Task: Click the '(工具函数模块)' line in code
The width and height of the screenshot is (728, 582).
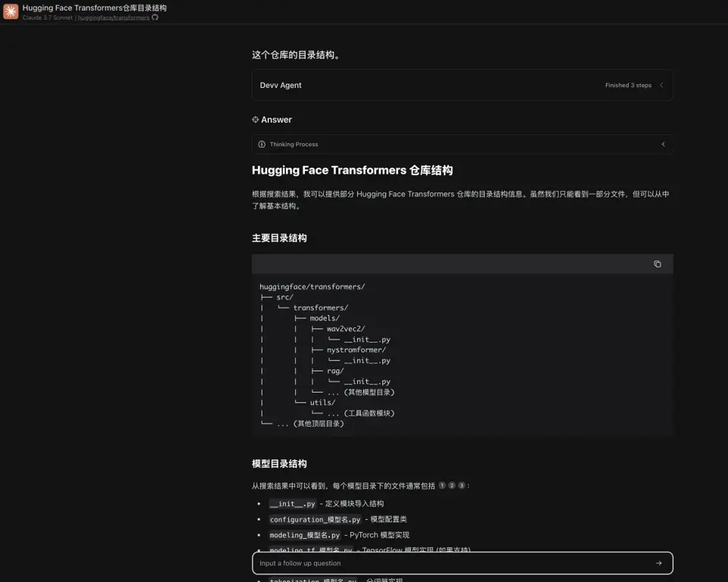Action: pyautogui.click(x=369, y=413)
